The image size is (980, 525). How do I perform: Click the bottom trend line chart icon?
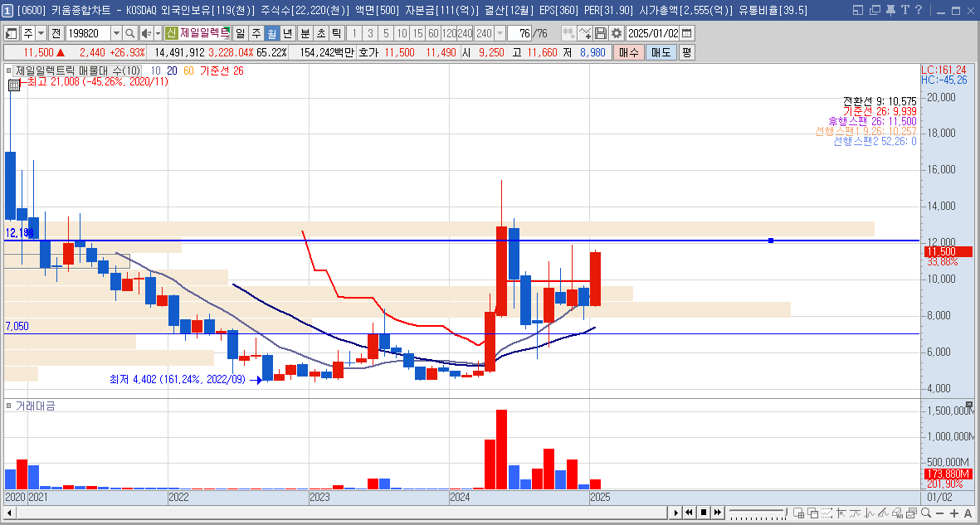(883, 513)
